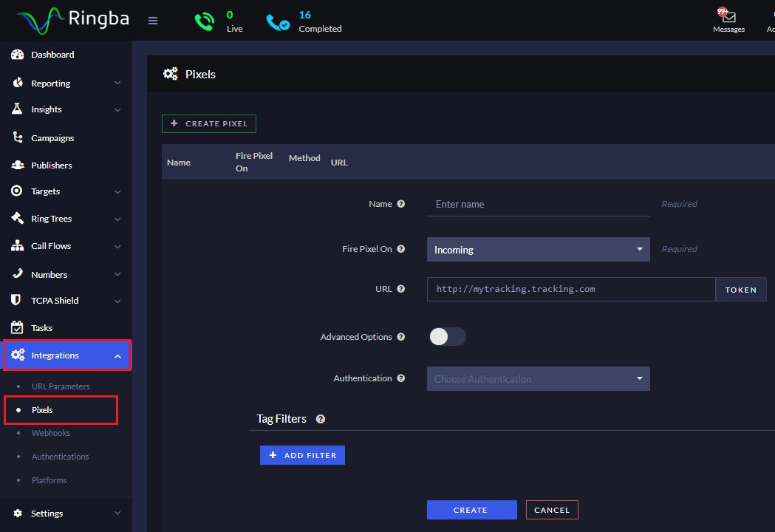
Task: Click the Create Pixel button
Action: coord(209,123)
